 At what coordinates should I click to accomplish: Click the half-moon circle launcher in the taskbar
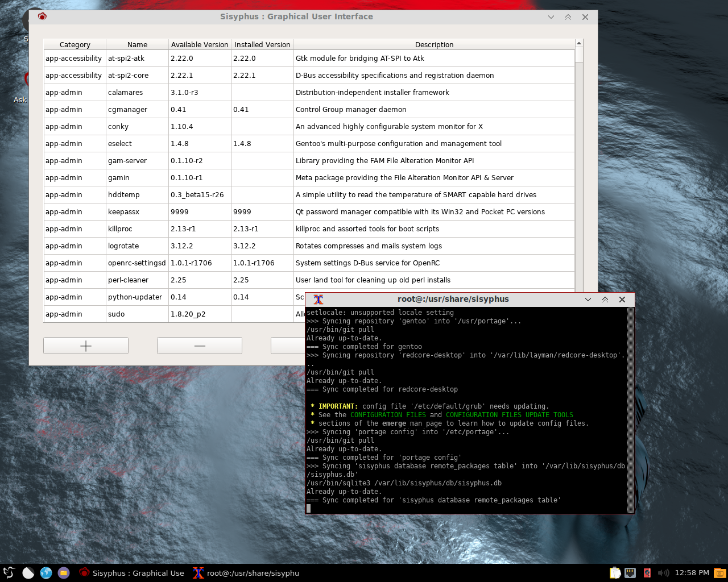click(x=28, y=572)
